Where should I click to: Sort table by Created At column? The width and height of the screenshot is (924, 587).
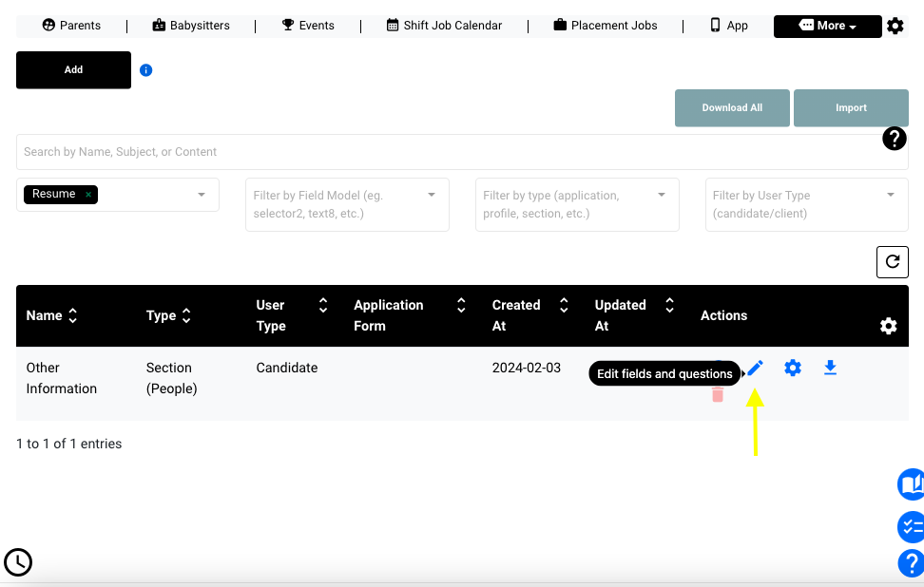(564, 306)
